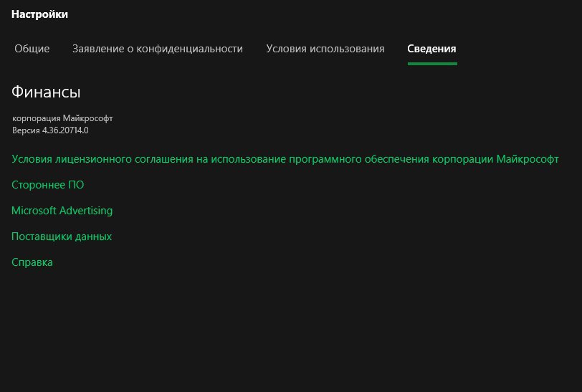582x392 pixels.
Task: Show the data providers list link
Action: (62, 236)
